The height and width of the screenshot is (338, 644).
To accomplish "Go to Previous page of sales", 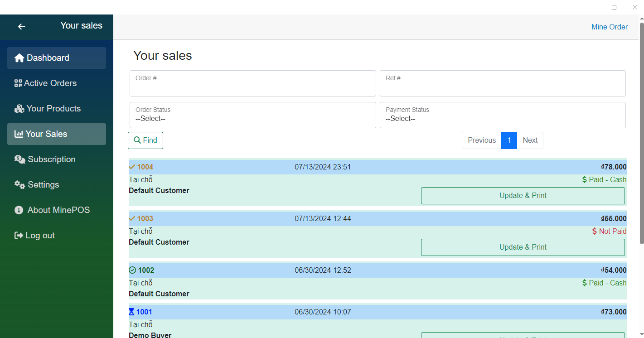I will coord(481,140).
